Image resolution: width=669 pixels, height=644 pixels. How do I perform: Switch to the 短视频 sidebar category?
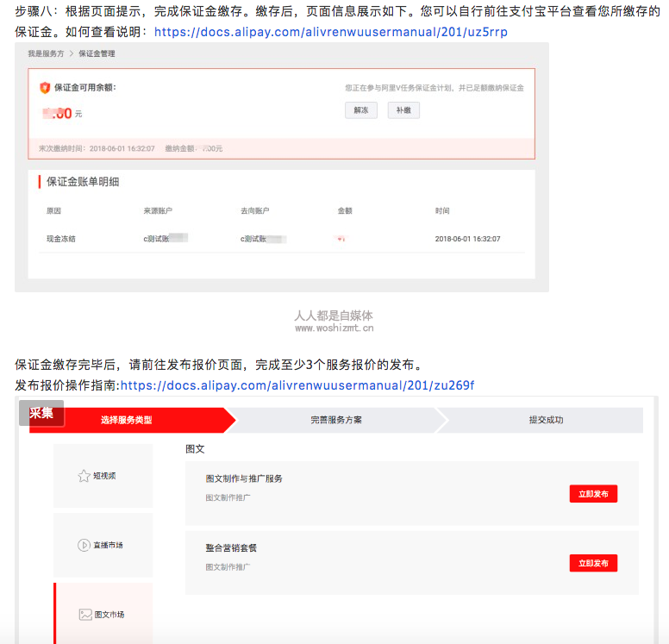pos(103,476)
